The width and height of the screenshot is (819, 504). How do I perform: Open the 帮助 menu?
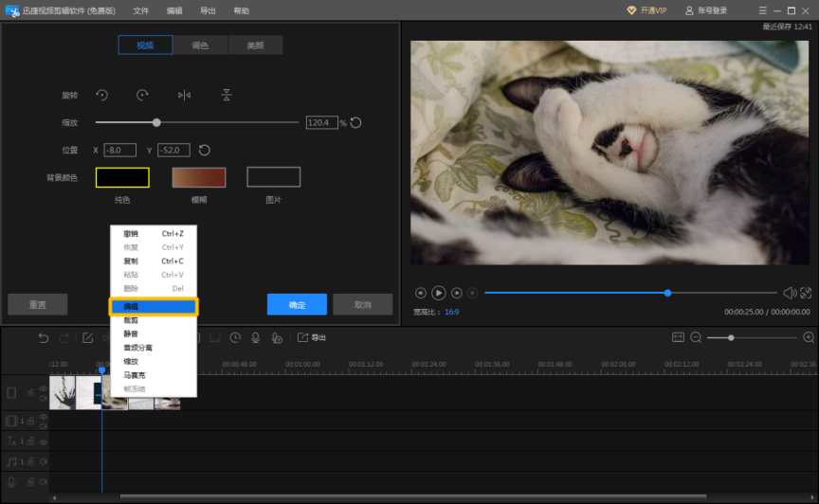coord(242,10)
